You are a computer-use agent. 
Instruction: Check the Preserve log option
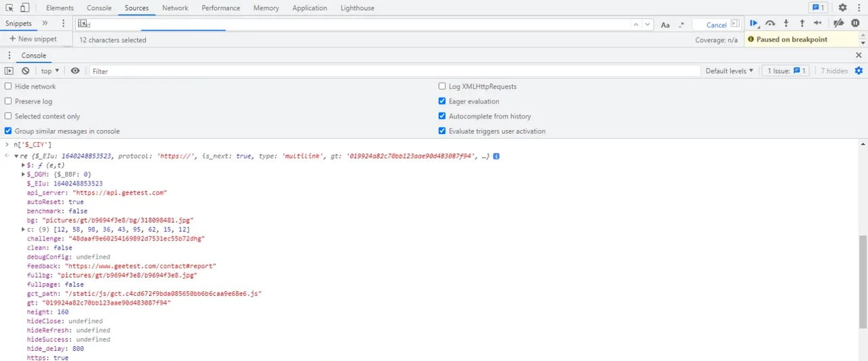[x=9, y=102]
